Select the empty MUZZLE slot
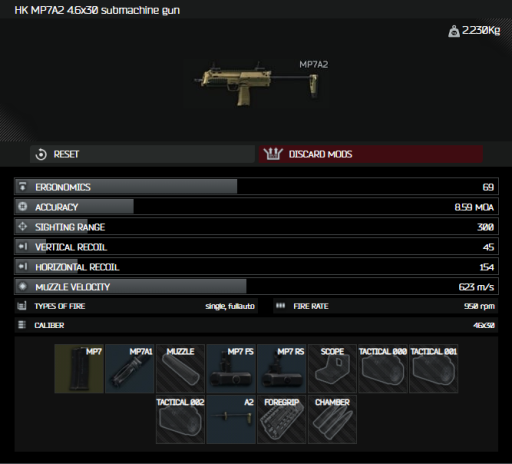Viewport: 512px width, 464px height. [x=180, y=369]
